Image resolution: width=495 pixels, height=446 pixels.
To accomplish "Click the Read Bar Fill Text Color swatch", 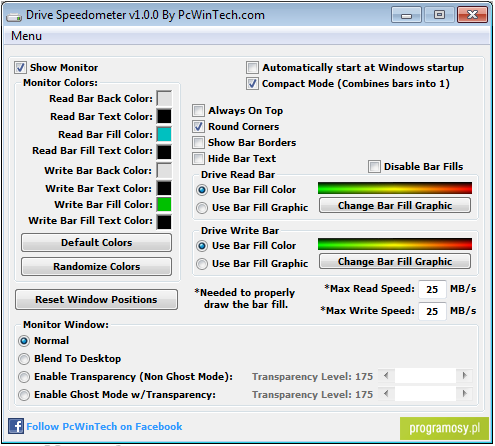I will [164, 152].
